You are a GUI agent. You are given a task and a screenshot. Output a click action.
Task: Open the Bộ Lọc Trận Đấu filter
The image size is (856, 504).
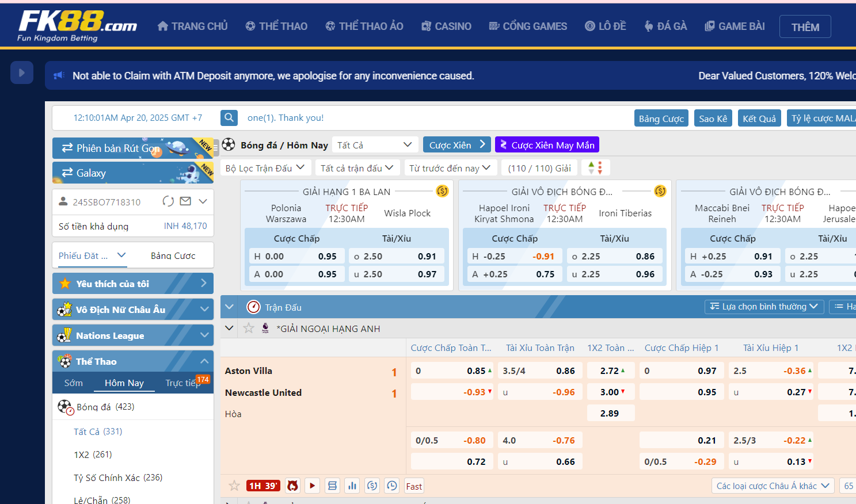[x=265, y=168]
